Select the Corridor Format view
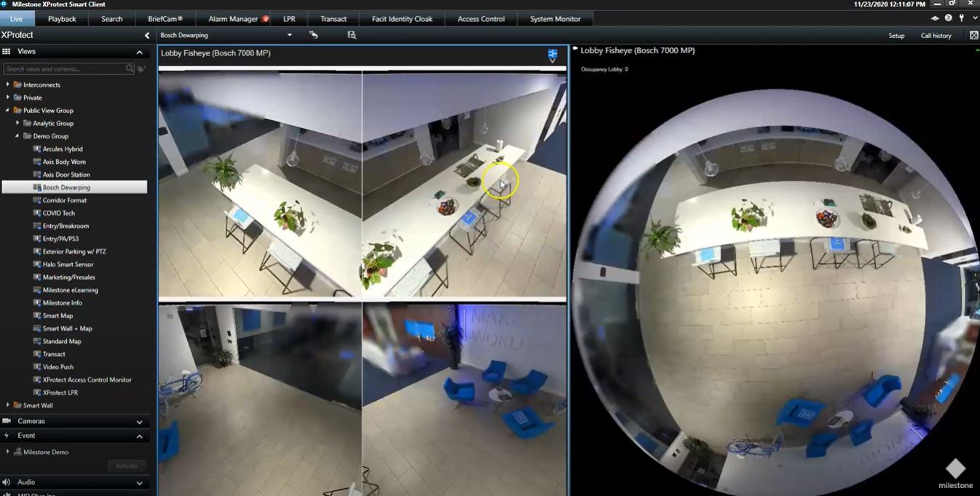Screen dimensions: 980x496 (64, 200)
